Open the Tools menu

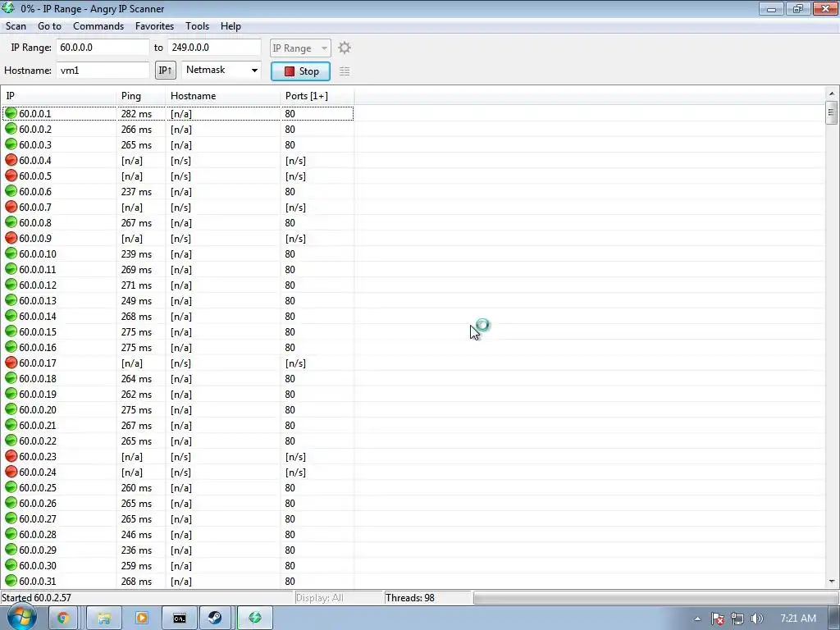tap(197, 25)
